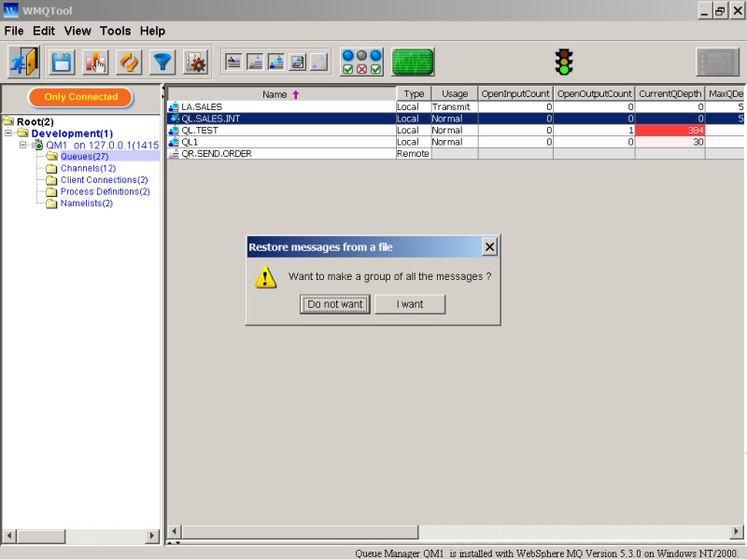Click the status lights with checkmarks icon
Image resolution: width=747 pixels, height=560 pixels.
tap(361, 63)
